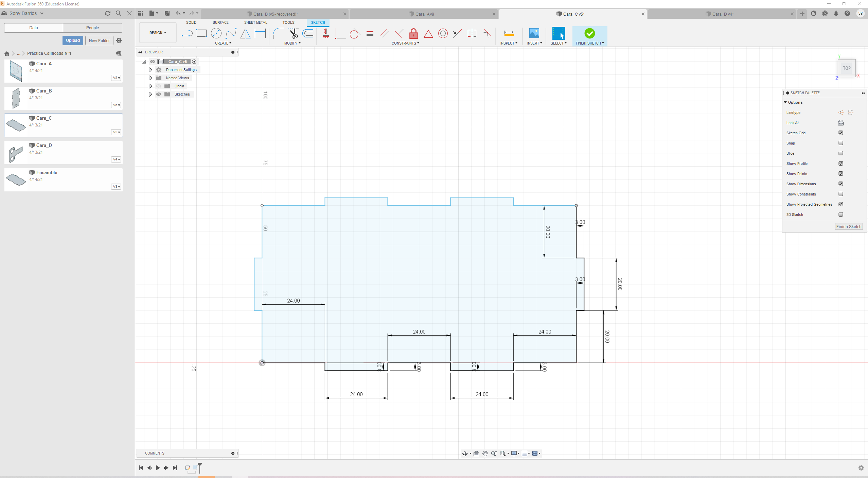Select the Line tool in Create panel
The width and height of the screenshot is (868, 478).
pos(187,34)
